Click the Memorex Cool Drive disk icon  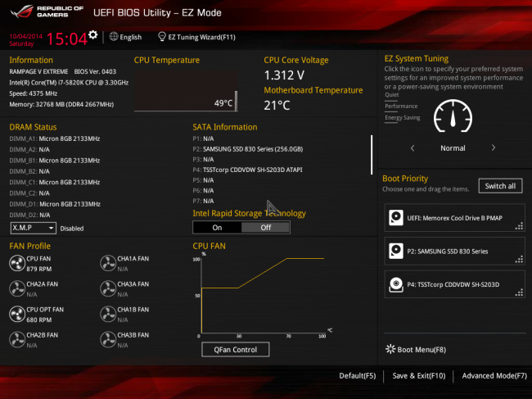[396, 218]
